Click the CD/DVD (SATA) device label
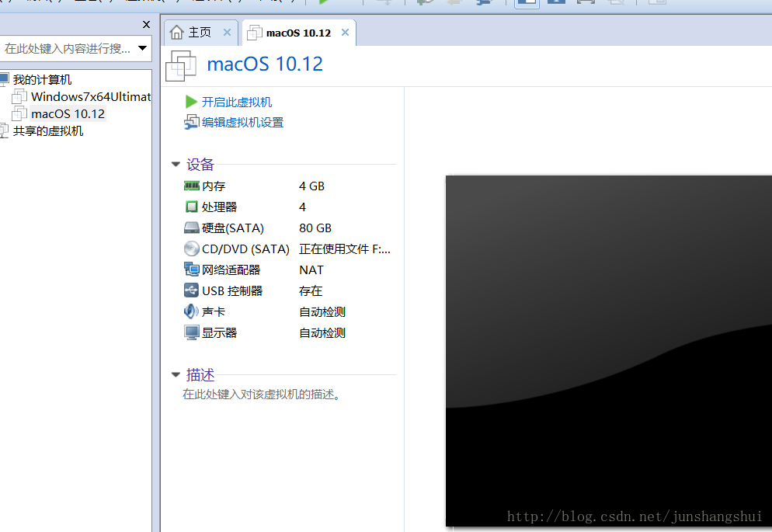The height and width of the screenshot is (532, 772). (245, 249)
